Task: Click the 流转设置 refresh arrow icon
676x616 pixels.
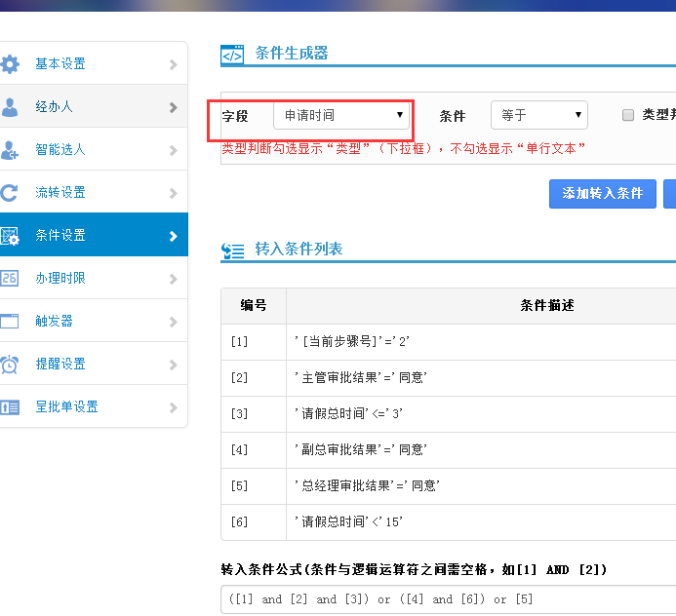Action: tap(10, 193)
